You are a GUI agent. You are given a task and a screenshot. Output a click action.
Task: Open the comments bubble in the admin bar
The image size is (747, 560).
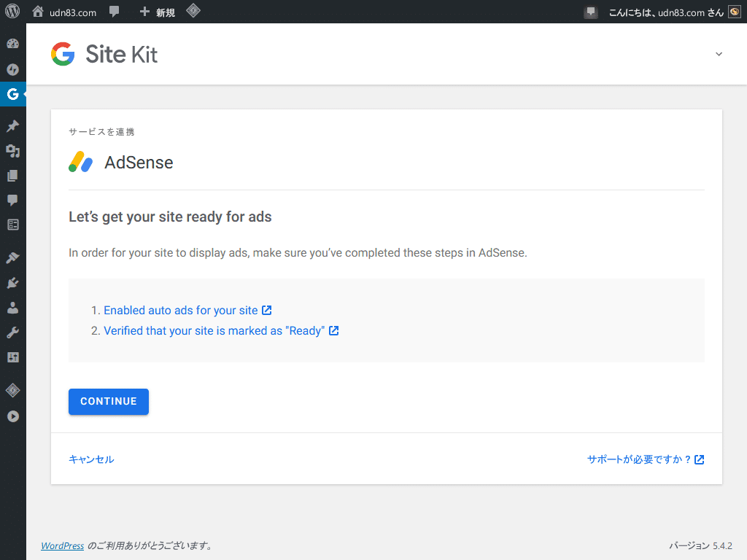click(114, 12)
